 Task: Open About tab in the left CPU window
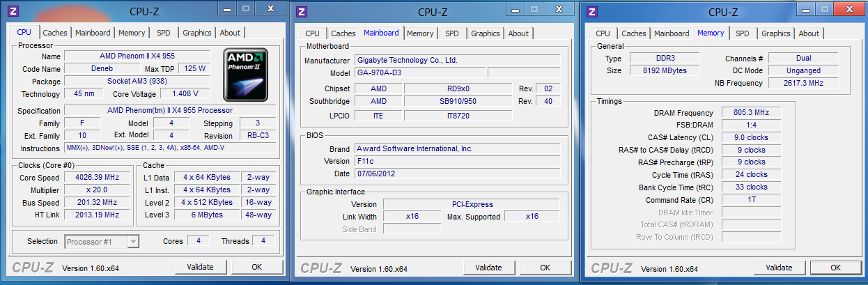[x=230, y=33]
